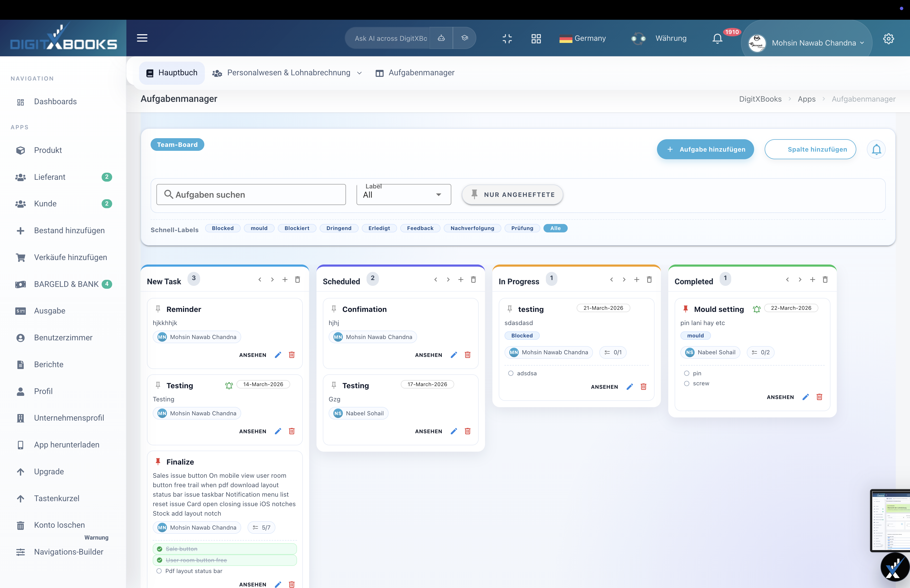Toggle the fullscreen exit icon

[507, 39]
